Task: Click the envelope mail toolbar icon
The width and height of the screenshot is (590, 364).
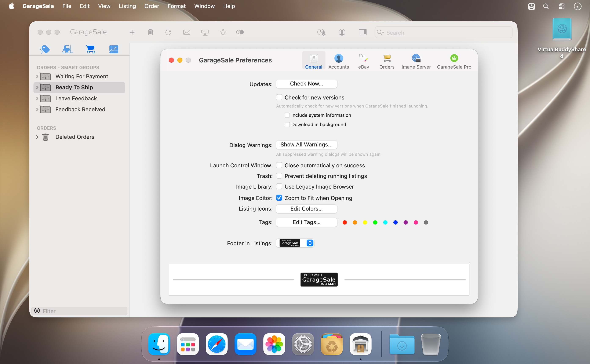Action: click(x=187, y=32)
